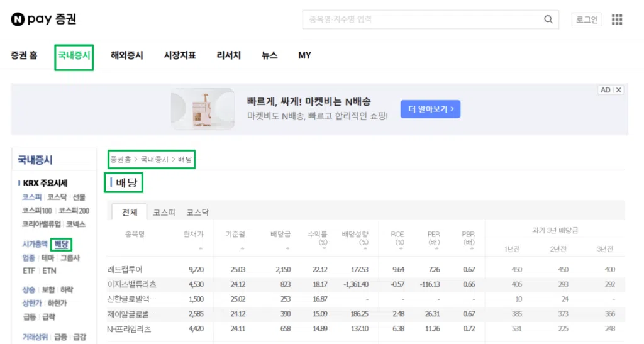Image resolution: width=644 pixels, height=344 pixels.
Task: Open ETF sidebar link
Action: coord(29,270)
